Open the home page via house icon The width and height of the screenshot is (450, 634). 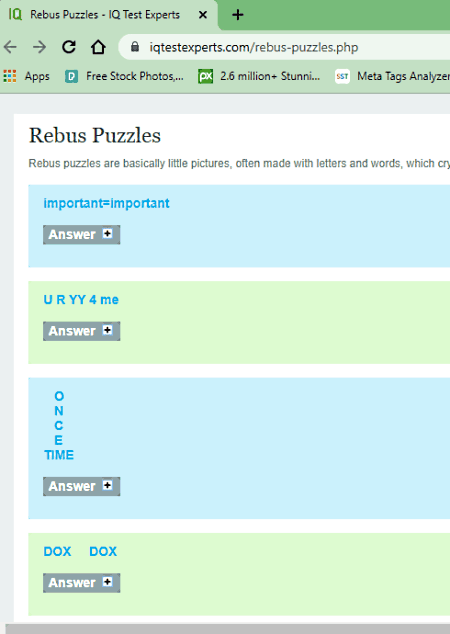click(98, 47)
